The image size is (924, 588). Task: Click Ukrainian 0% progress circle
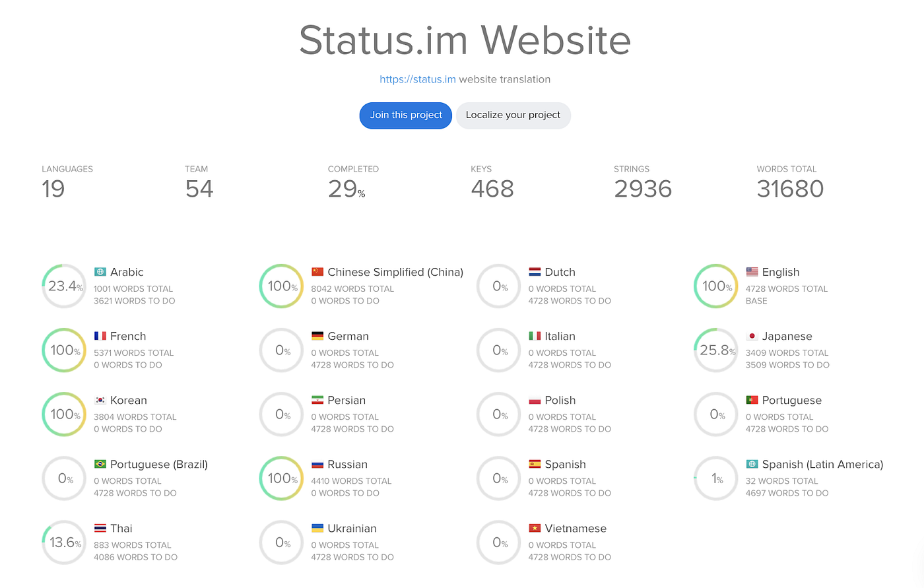click(x=281, y=542)
